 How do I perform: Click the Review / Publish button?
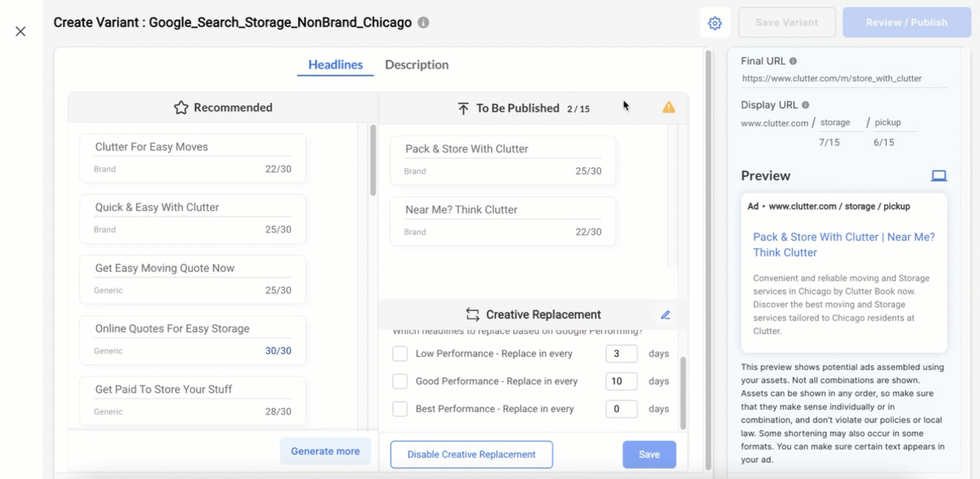coord(906,23)
